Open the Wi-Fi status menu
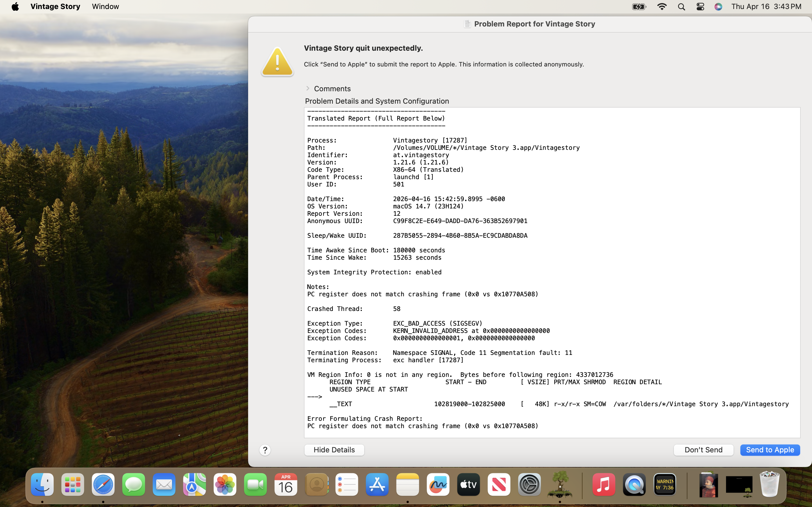 pyautogui.click(x=662, y=7)
